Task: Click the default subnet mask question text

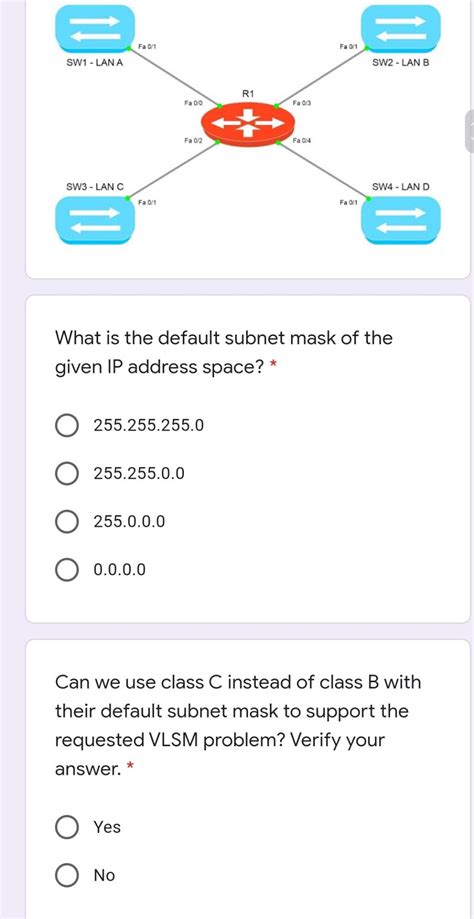Action: [224, 353]
